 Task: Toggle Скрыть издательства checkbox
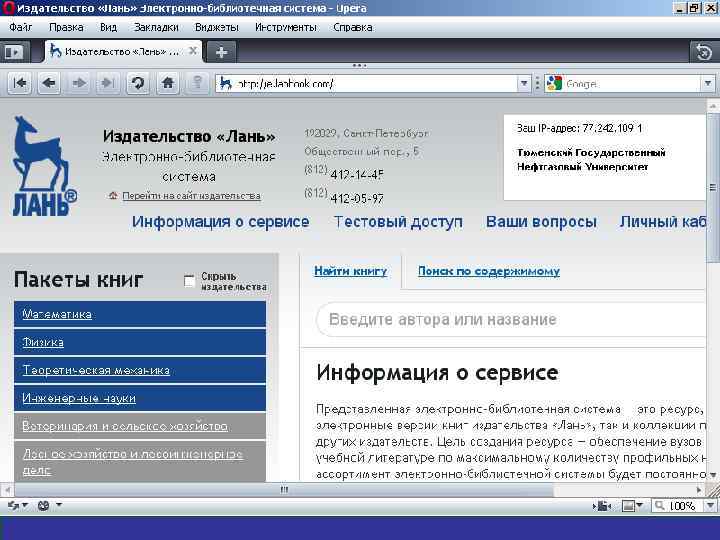189,281
